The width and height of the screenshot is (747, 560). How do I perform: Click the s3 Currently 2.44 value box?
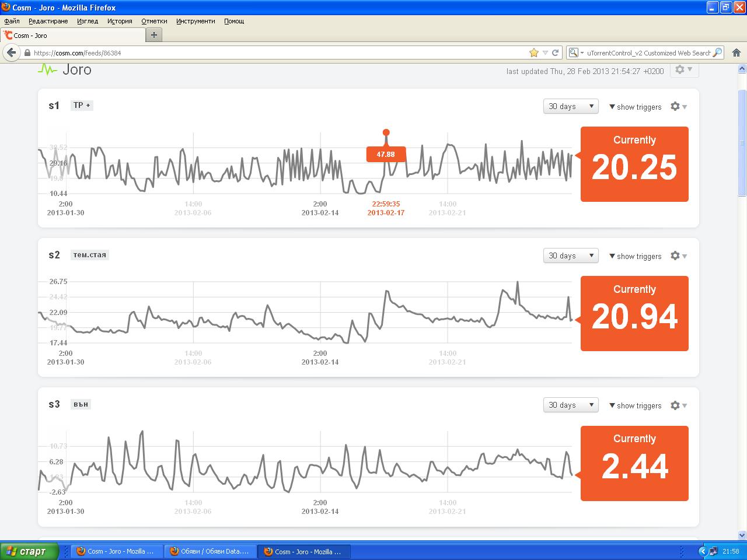point(634,463)
